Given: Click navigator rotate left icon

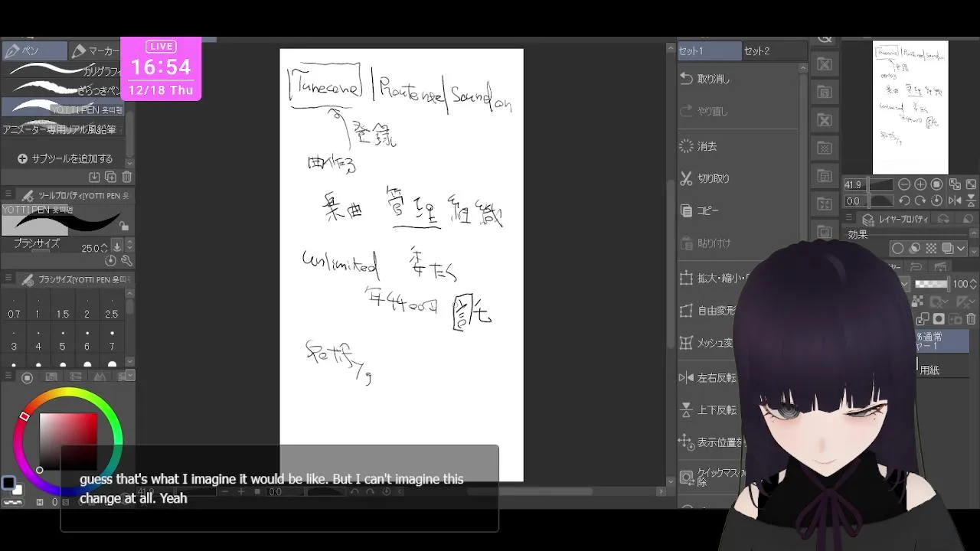Looking at the screenshot, I should click(904, 201).
